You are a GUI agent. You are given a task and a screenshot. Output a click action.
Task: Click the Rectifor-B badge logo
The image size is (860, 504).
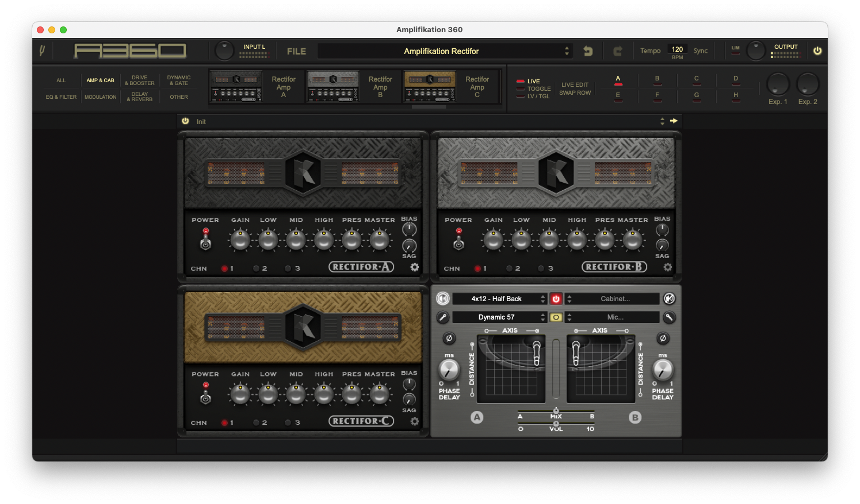pyautogui.click(x=614, y=267)
